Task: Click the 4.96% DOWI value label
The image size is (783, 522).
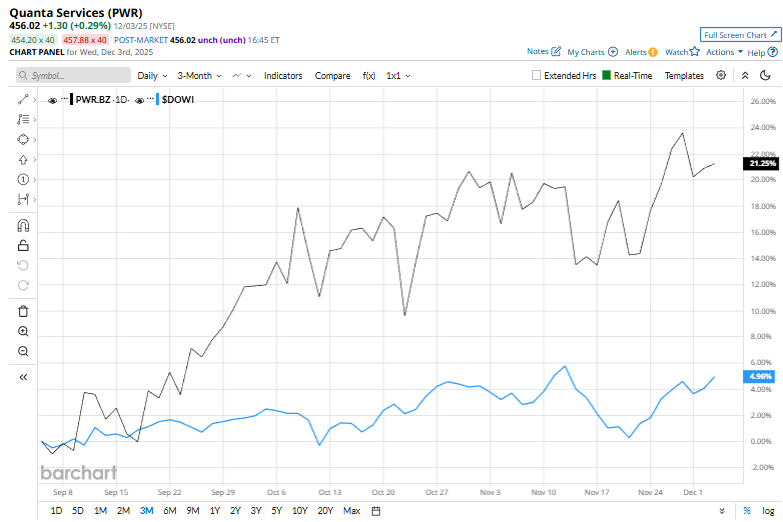Action: pos(760,376)
